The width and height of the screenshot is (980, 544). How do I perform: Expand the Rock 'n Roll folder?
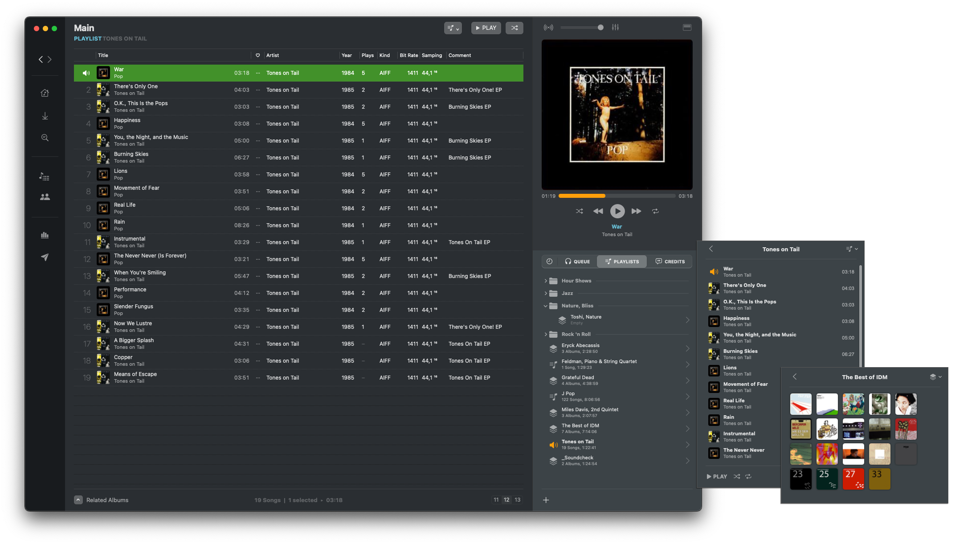point(546,334)
